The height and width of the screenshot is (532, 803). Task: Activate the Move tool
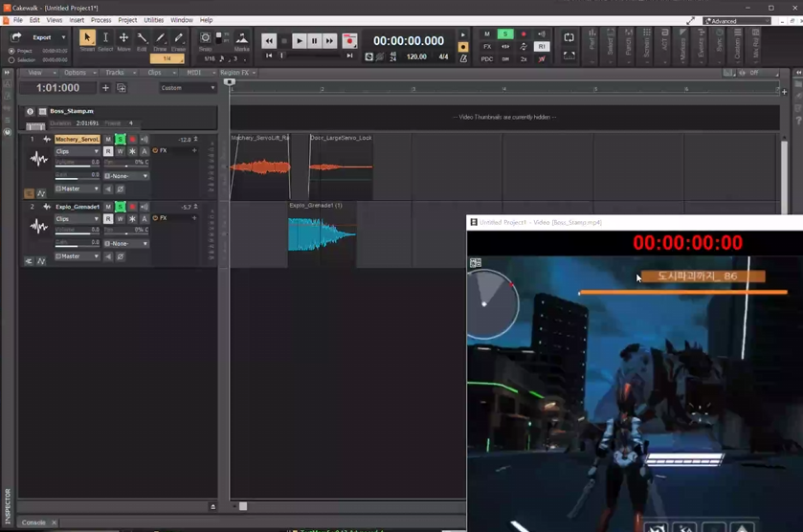(x=123, y=38)
